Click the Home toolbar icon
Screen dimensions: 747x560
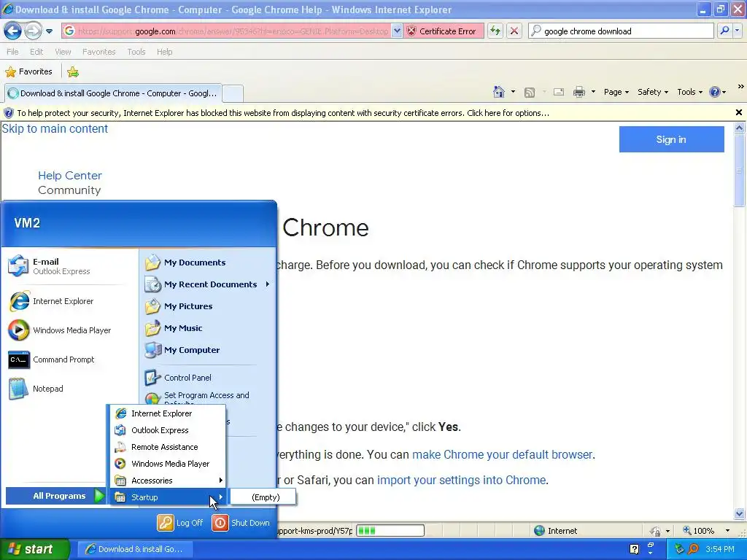coord(499,92)
